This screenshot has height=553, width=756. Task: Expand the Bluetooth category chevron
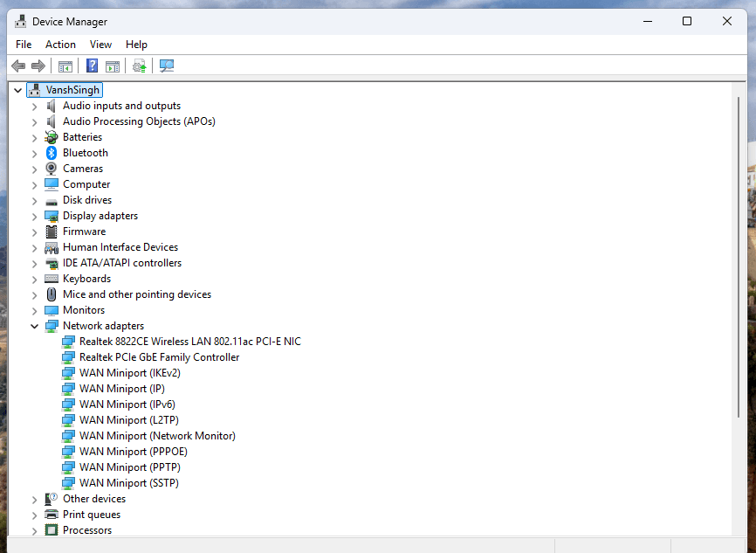34,154
